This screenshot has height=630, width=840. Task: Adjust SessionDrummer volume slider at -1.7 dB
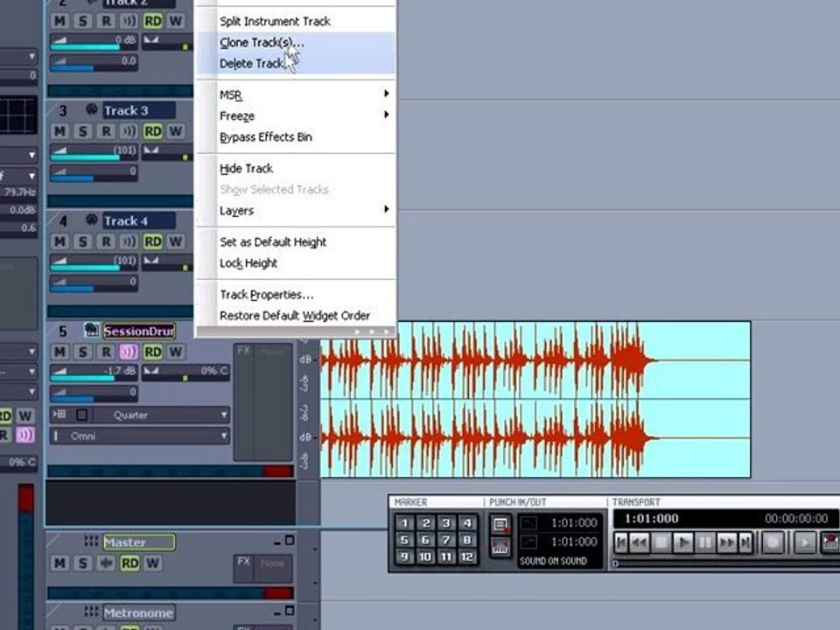click(94, 371)
